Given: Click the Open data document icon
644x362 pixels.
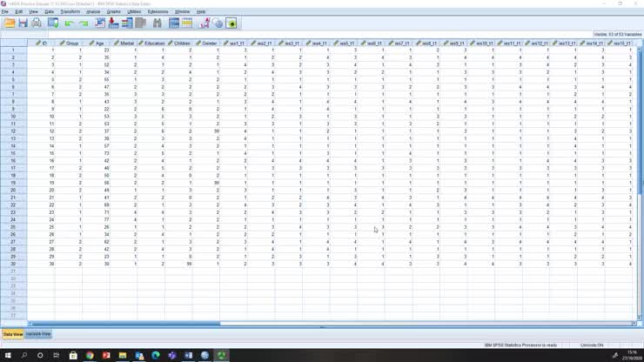Looking at the screenshot, I should pos(10,23).
